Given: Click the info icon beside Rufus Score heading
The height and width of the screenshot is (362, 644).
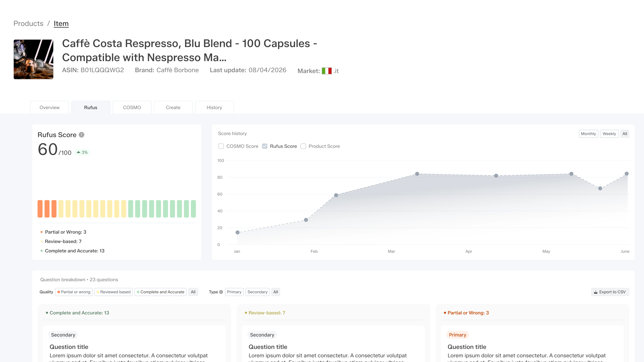Looking at the screenshot, I should coord(82,135).
